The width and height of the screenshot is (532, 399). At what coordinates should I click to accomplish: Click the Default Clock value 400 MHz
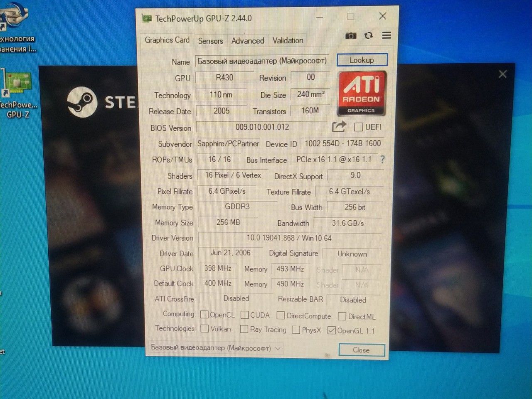point(217,283)
